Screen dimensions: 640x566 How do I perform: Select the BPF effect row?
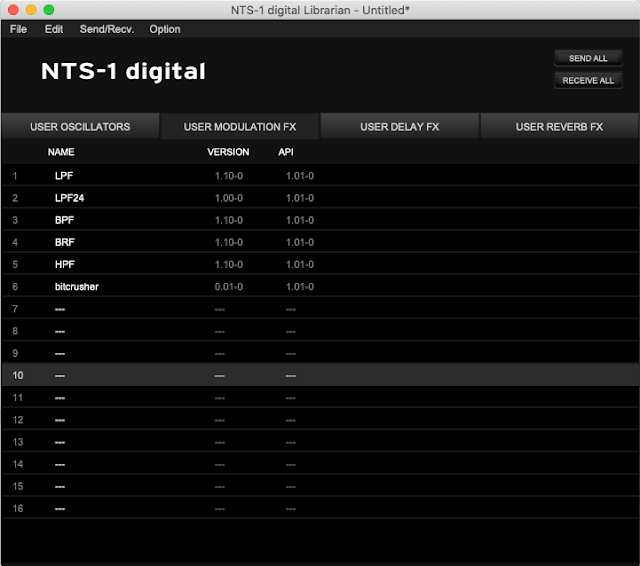320,220
